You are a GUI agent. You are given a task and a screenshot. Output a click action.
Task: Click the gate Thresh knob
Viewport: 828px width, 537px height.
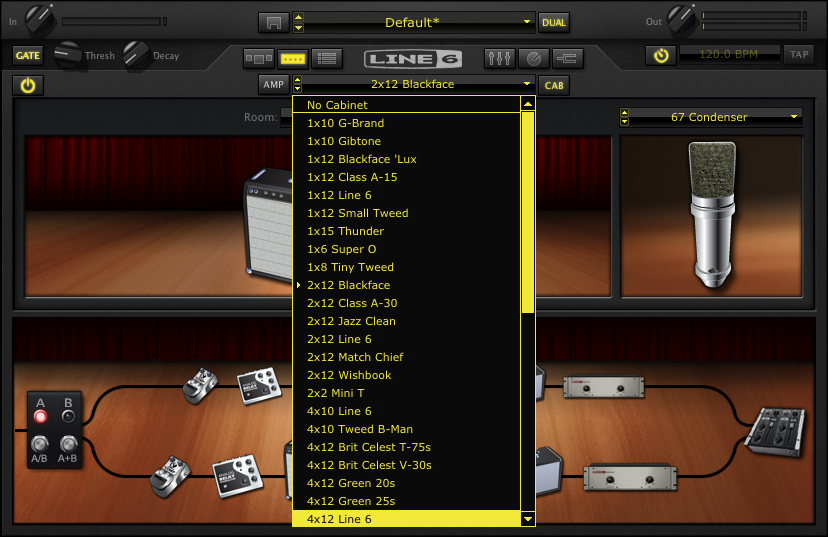[69, 54]
